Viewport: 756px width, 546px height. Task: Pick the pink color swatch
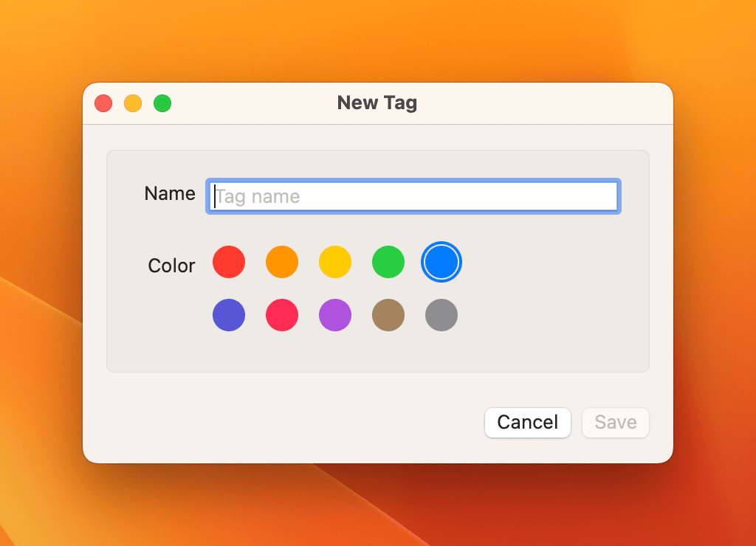pos(282,315)
